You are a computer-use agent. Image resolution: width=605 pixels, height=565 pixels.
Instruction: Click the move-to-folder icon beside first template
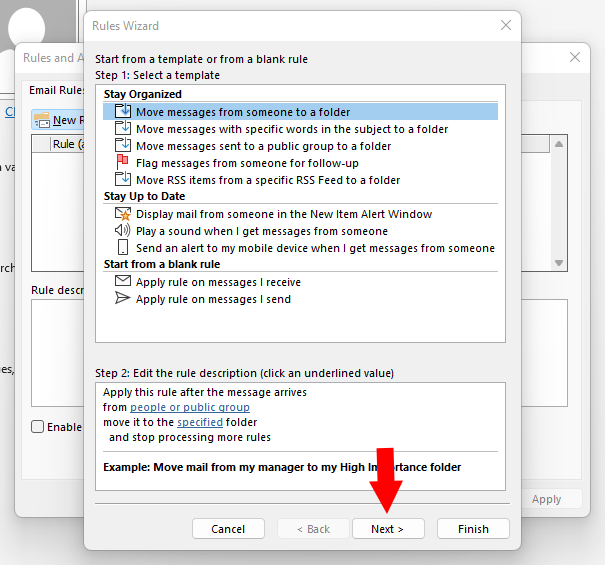[123, 112]
